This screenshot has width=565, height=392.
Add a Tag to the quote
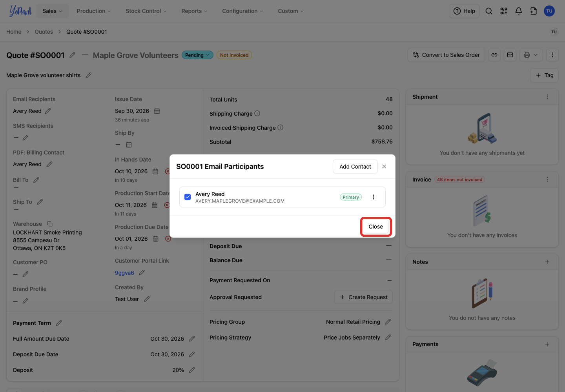click(x=545, y=75)
